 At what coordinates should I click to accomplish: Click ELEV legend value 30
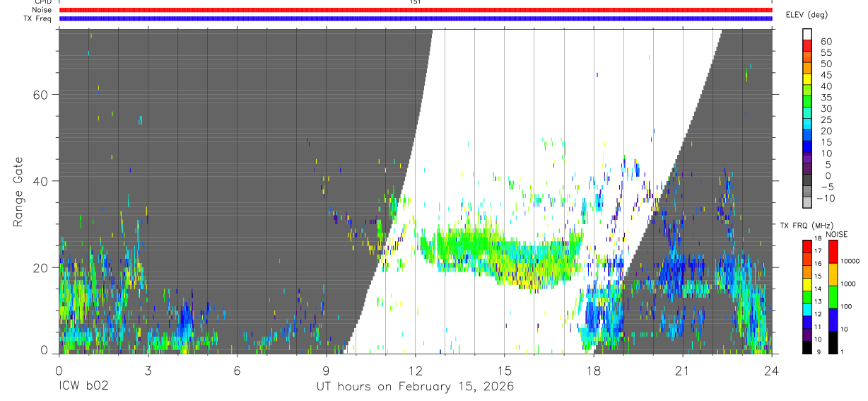[826, 108]
